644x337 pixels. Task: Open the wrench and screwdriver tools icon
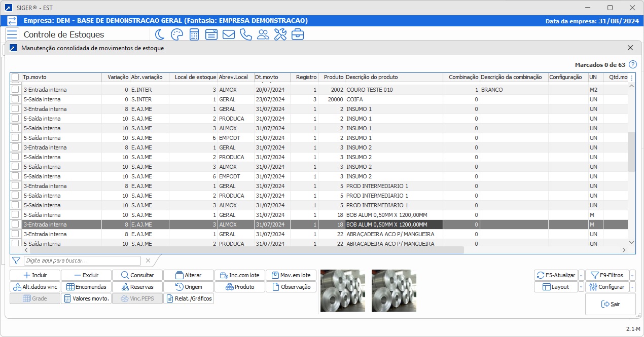(x=280, y=34)
